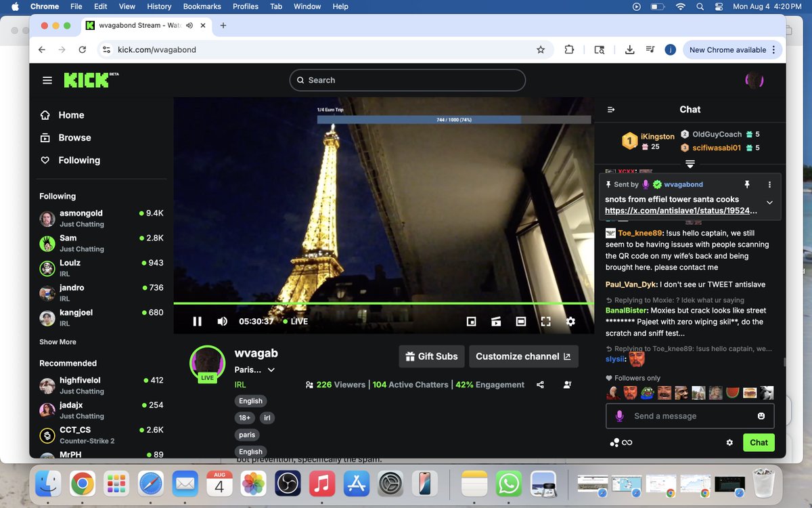812x508 pixels.
Task: Pause the live stream playback
Action: (x=197, y=321)
